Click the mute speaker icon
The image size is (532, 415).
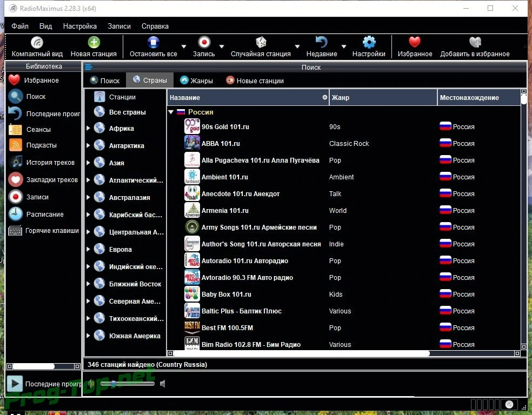pos(163,384)
